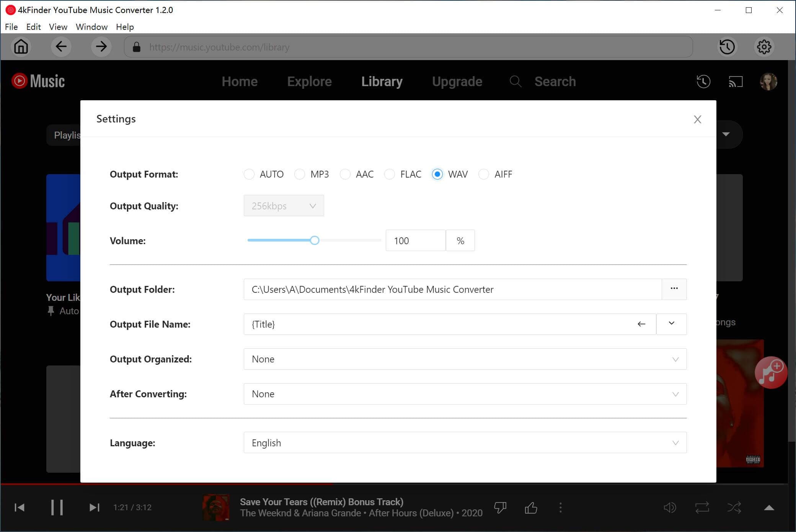Select the WAV output format radio button
This screenshot has width=796, height=532.
[437, 174]
